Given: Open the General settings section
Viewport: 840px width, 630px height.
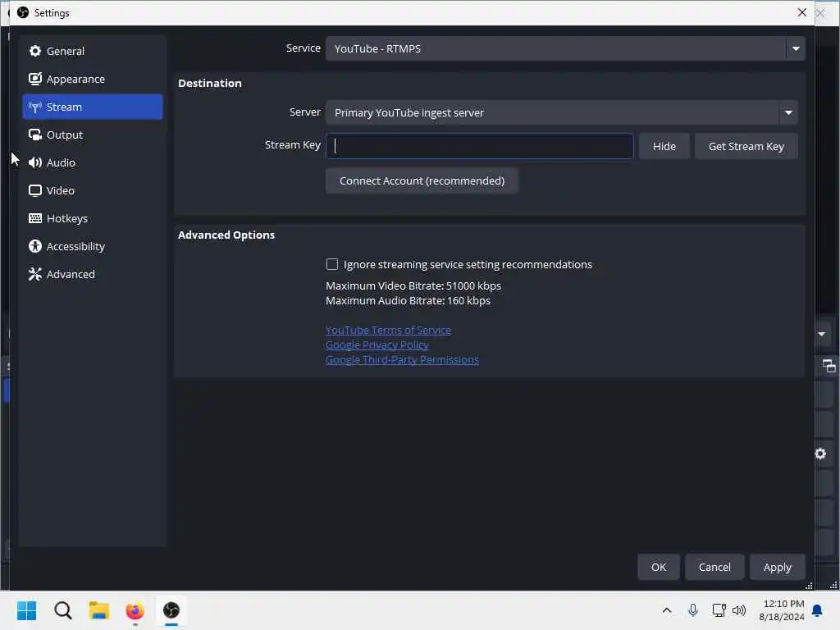Looking at the screenshot, I should click(92, 51).
